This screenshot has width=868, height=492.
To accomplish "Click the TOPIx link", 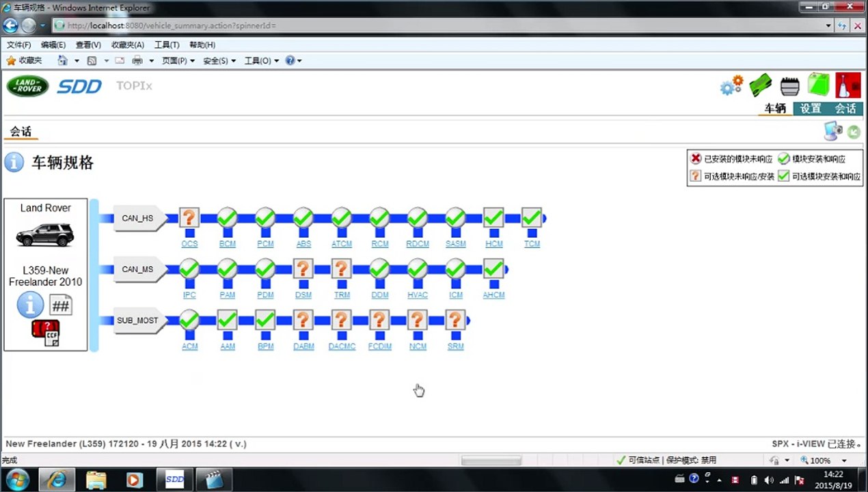I will pyautogui.click(x=134, y=86).
